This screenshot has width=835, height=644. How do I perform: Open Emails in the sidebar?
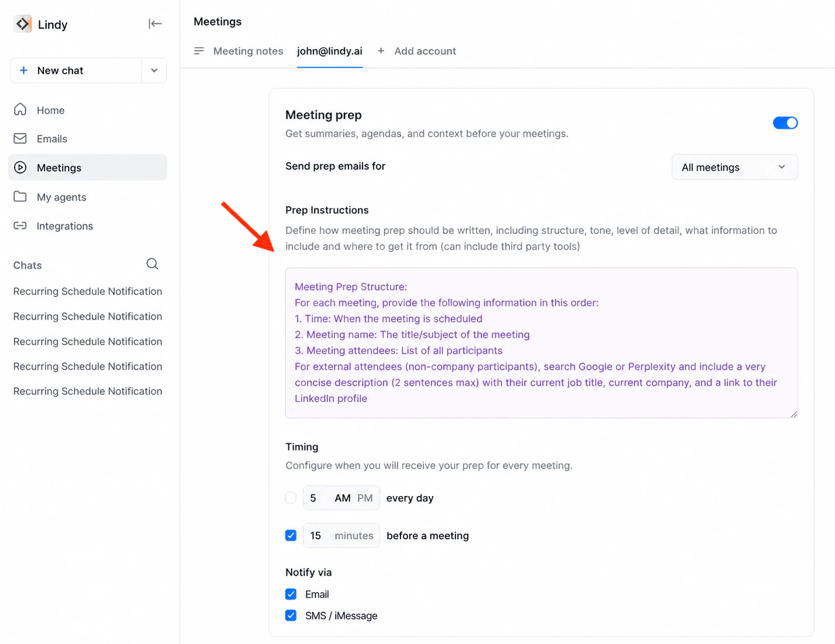88,139
